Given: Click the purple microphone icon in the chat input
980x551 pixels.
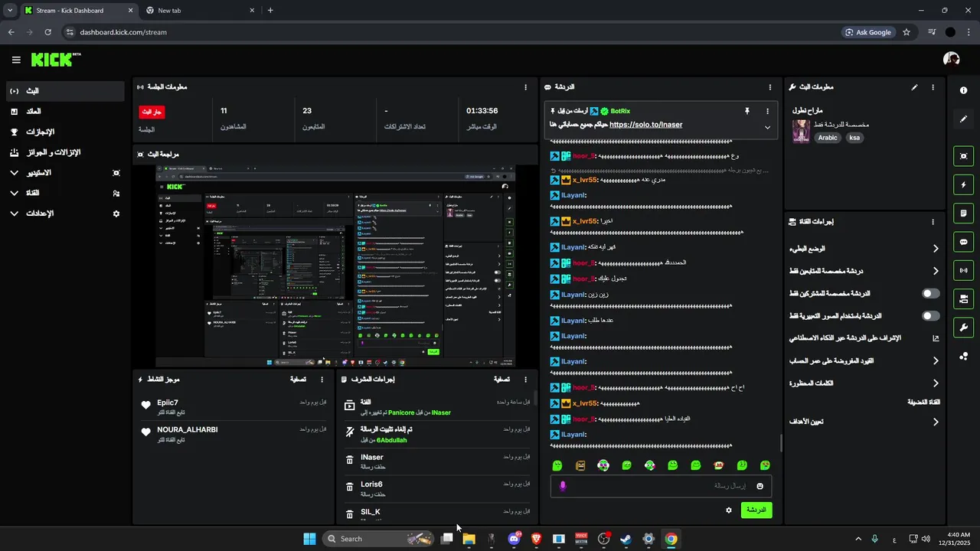Looking at the screenshot, I should [x=563, y=486].
